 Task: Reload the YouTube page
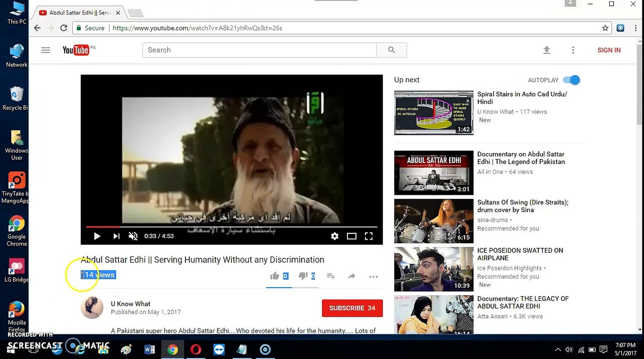(64, 28)
